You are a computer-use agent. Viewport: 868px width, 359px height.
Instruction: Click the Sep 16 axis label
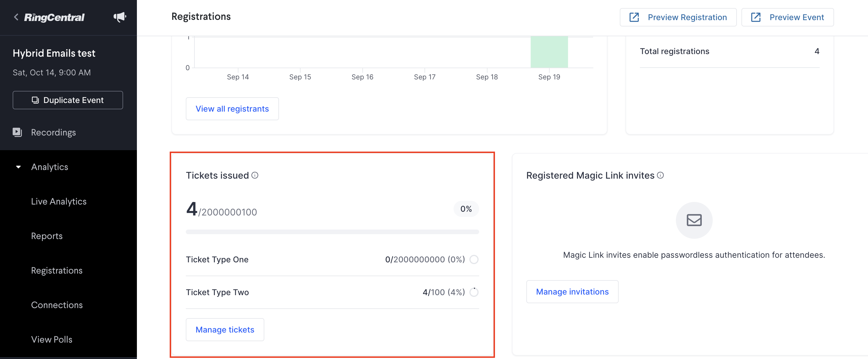coord(362,77)
